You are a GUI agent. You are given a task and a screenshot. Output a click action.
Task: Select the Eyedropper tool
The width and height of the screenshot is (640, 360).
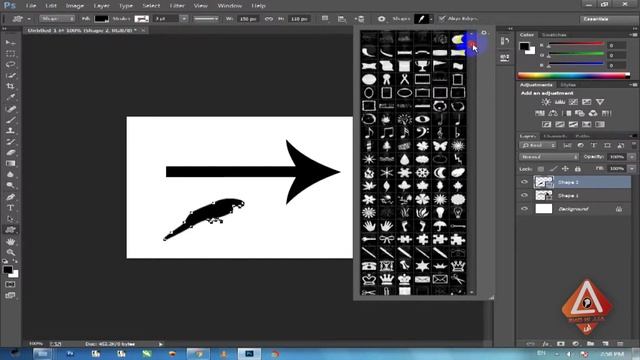[x=11, y=97]
